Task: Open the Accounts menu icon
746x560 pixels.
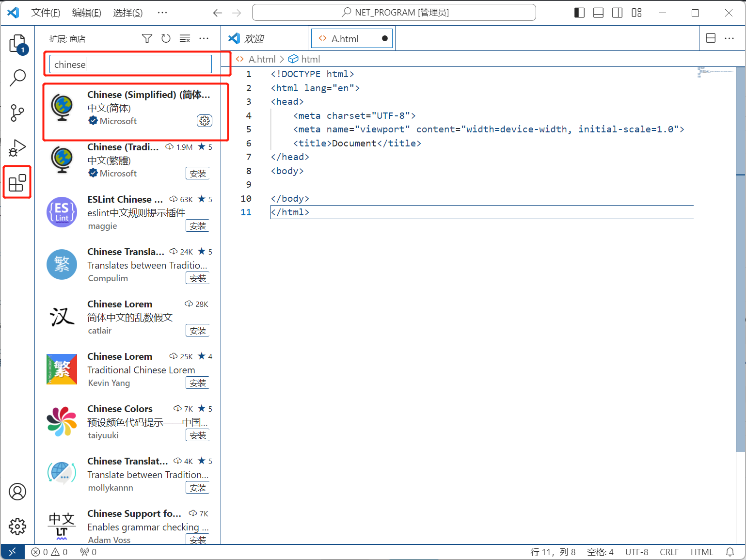Action: click(17, 492)
